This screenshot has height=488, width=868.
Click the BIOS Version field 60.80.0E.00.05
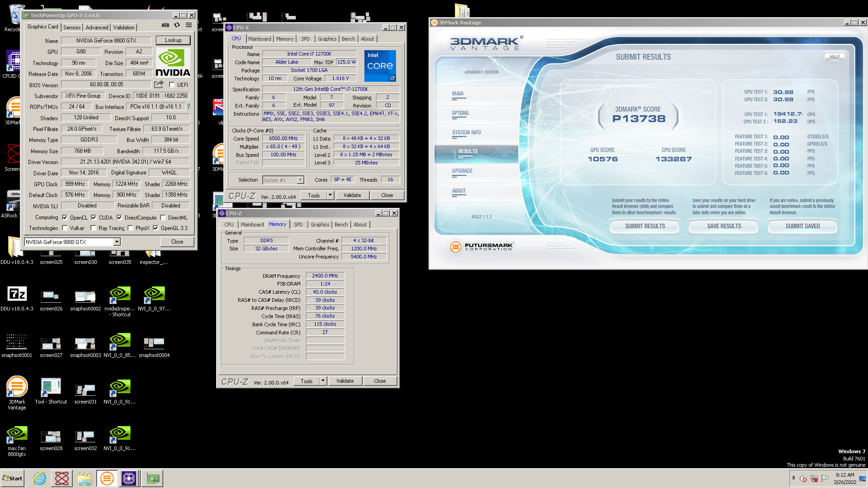click(x=106, y=84)
